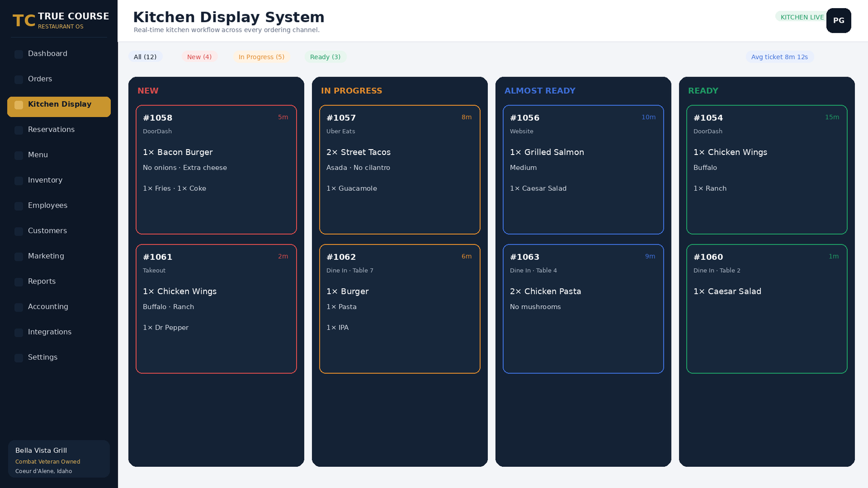868x488 pixels.
Task: Open the PG user avatar
Action: 839,21
